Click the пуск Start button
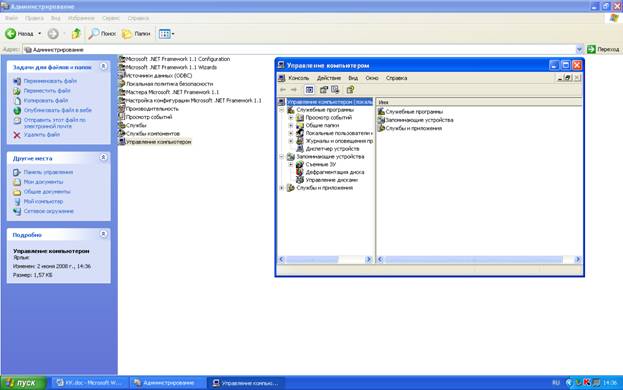Viewport: 623px width, 390px height. [23, 383]
